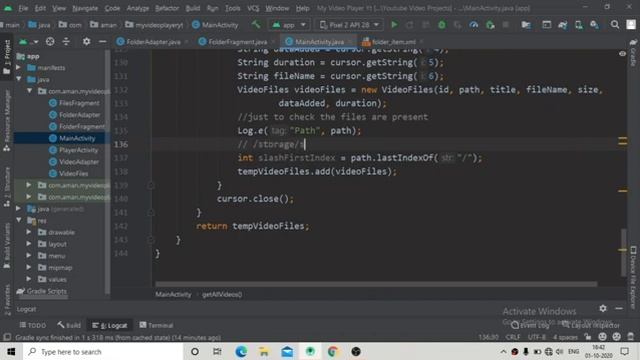Collapse all in the Project panel toolbar
The image size is (640, 360).
pyautogui.click(x=66, y=42)
